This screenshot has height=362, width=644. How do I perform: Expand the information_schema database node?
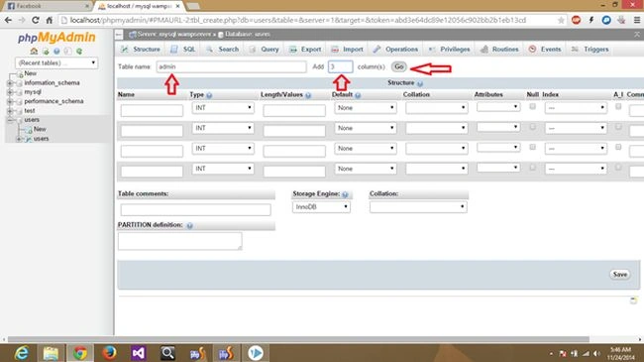pos(10,82)
